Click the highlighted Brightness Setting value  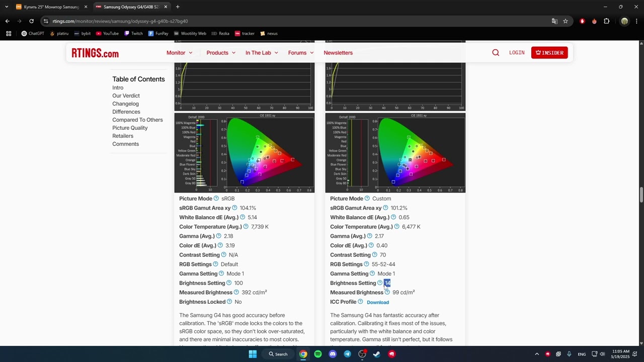tap(387, 283)
